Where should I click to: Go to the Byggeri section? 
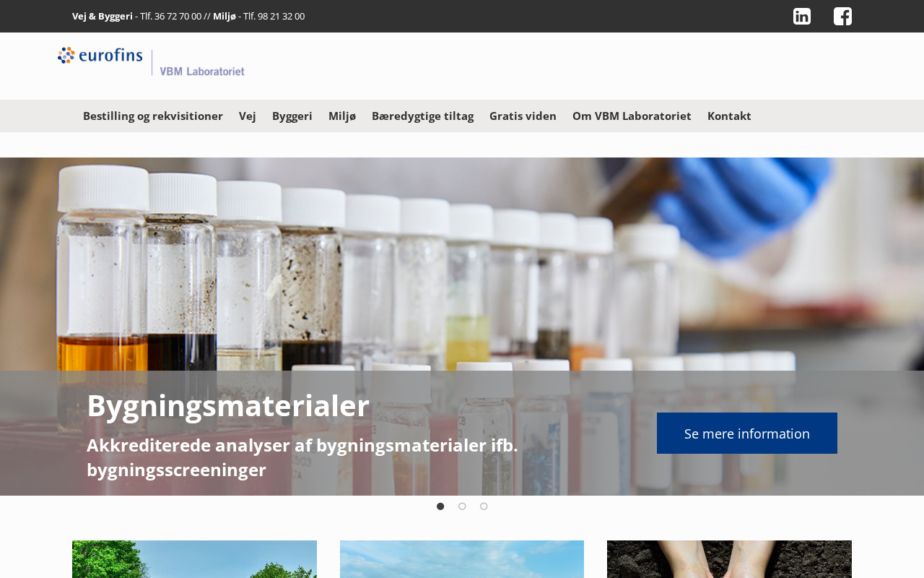[x=292, y=116]
